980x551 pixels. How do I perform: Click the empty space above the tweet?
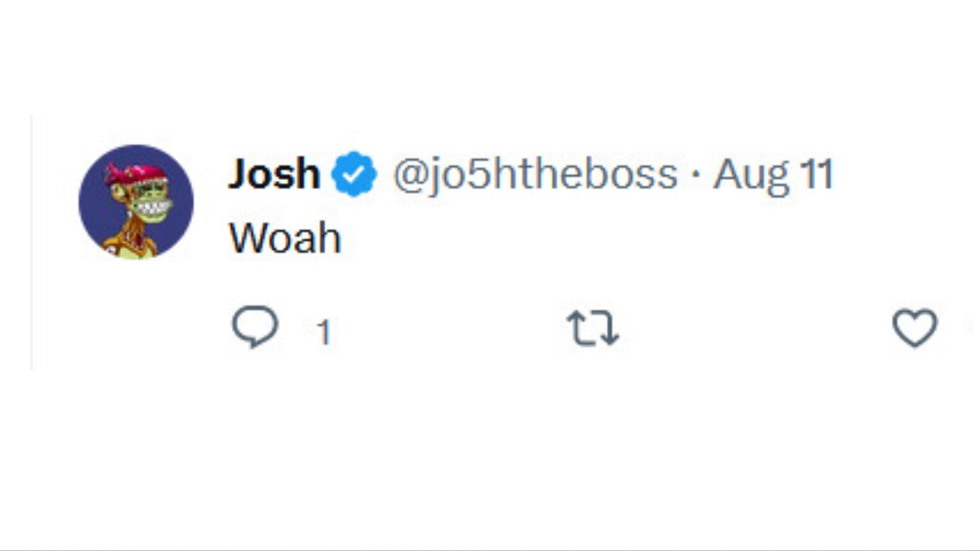[x=490, y=56]
